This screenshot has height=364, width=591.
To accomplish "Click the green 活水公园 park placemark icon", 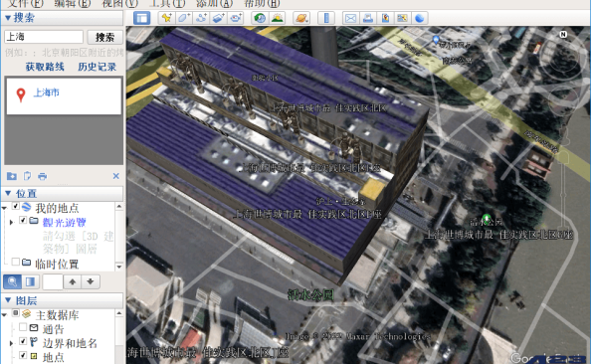I will (x=487, y=219).
